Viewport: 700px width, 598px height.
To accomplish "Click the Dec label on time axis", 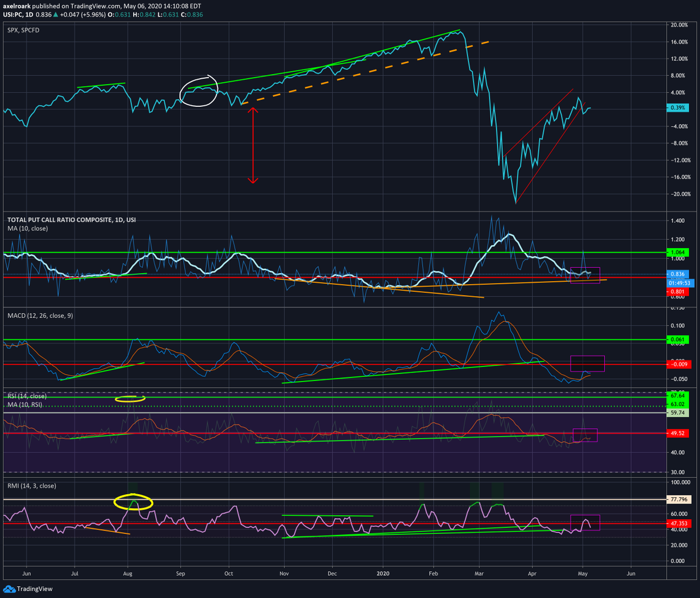I will pos(332,574).
